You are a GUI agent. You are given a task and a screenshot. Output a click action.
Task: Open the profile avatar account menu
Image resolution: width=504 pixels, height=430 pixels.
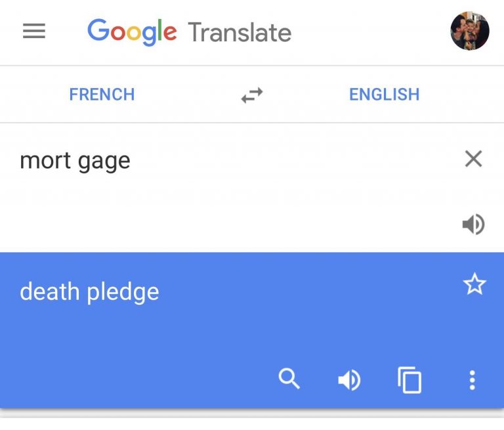click(470, 32)
